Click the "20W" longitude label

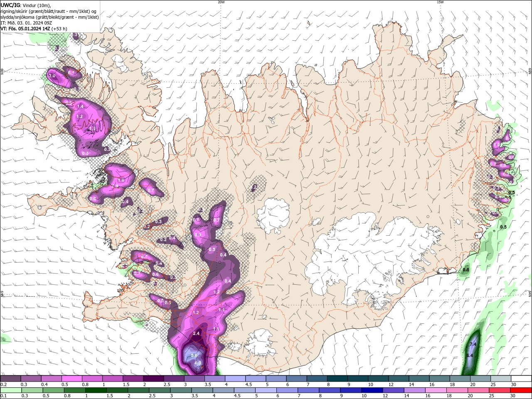[x=221, y=2]
